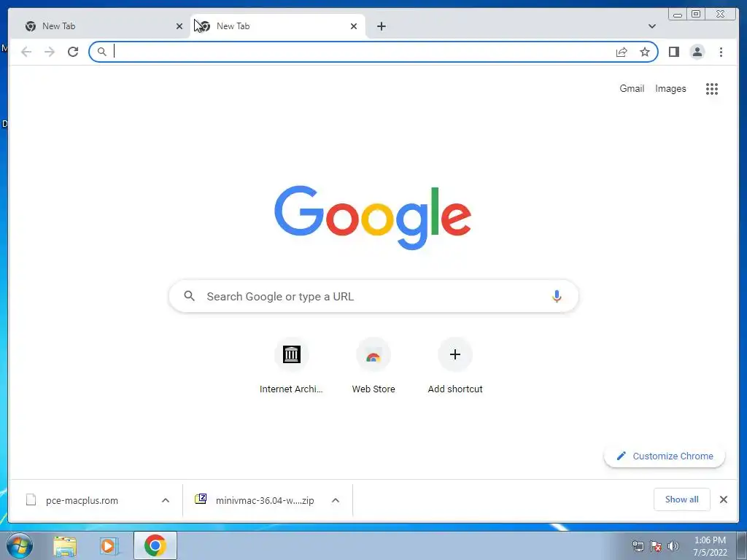The width and height of the screenshot is (747, 560).
Task: Bookmark this tab with the star icon
Action: click(x=645, y=52)
